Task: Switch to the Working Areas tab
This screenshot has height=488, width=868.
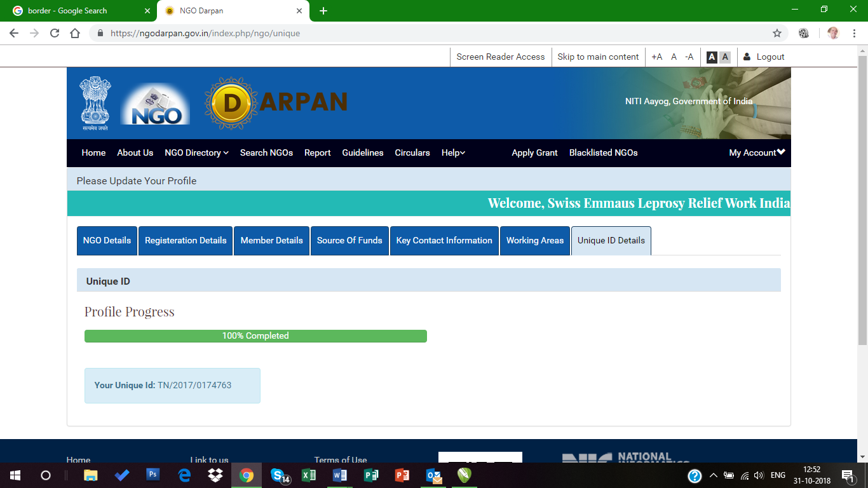Action: 535,241
